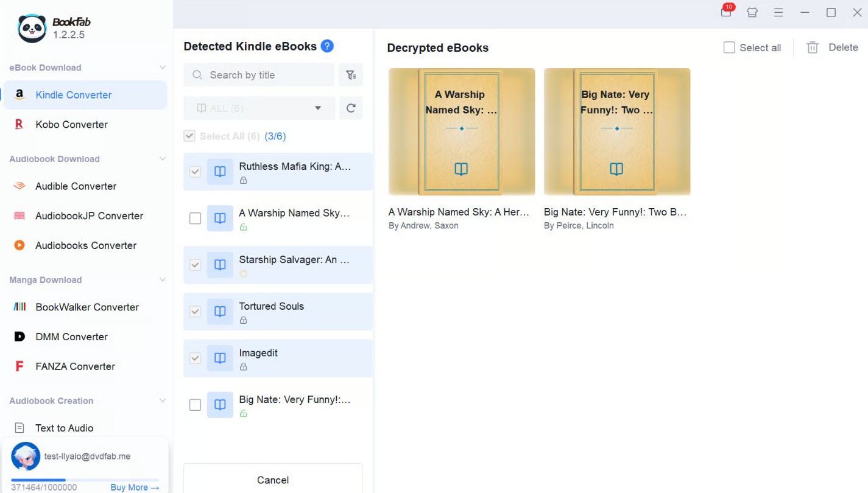
Task: Toggle checkbox for Ruthless Mafia King
Action: [x=195, y=172]
